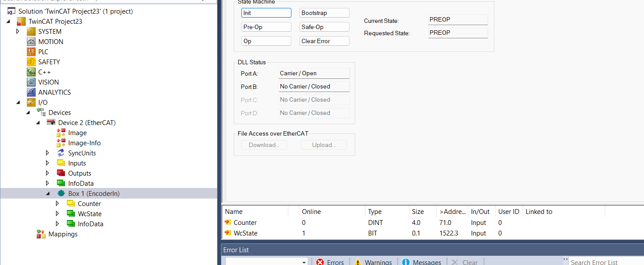The width and height of the screenshot is (644, 265).
Task: Expand the SYSTEM tree node
Action: [x=18, y=32]
